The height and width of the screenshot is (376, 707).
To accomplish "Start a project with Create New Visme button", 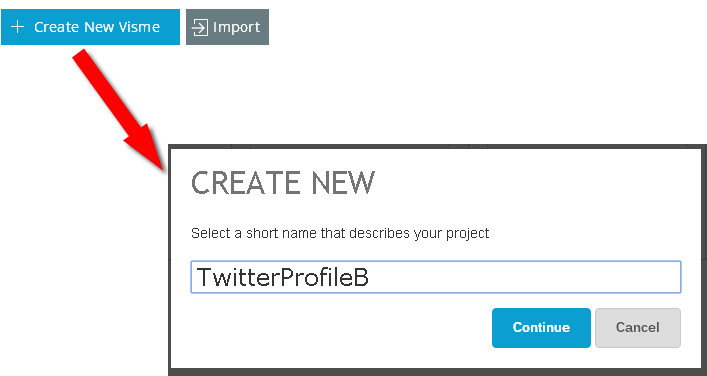I will point(90,27).
